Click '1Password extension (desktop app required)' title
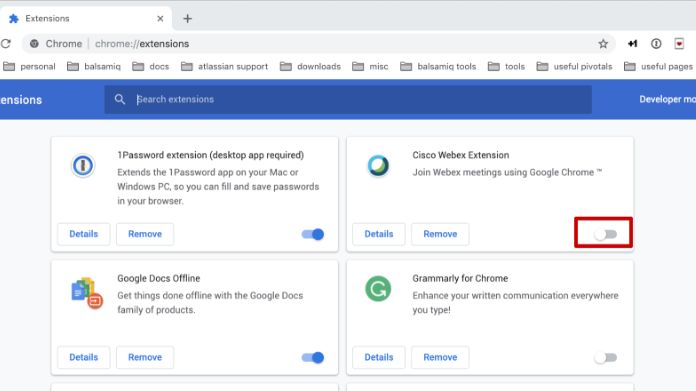This screenshot has height=391, width=696. click(210, 155)
